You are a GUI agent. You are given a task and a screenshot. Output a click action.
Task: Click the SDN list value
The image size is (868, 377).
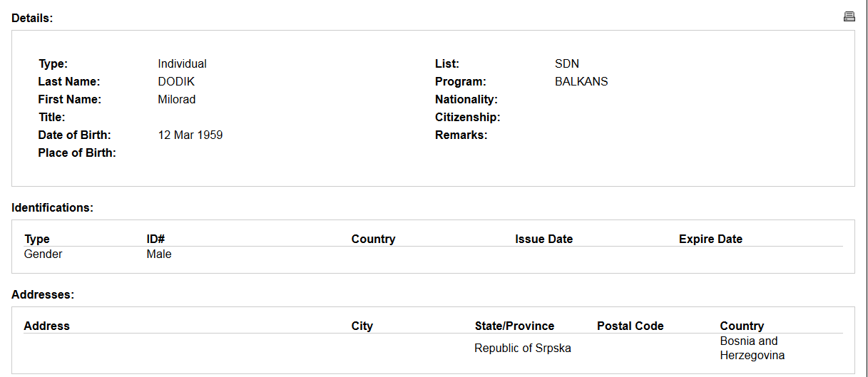point(566,64)
